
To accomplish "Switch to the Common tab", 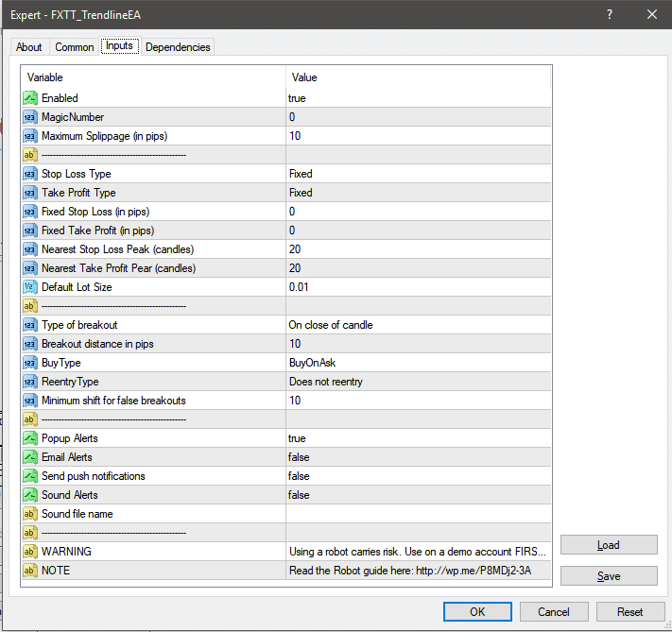I will point(74,46).
